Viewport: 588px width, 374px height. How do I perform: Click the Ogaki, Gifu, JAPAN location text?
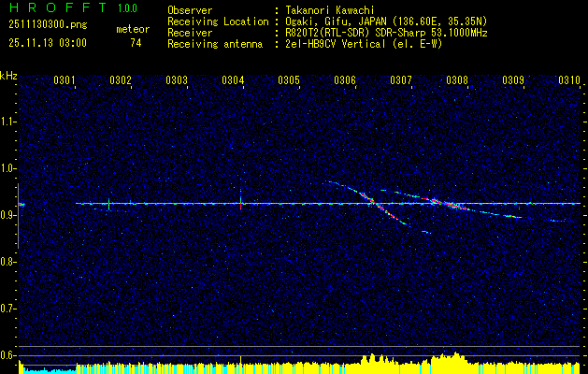(x=385, y=22)
